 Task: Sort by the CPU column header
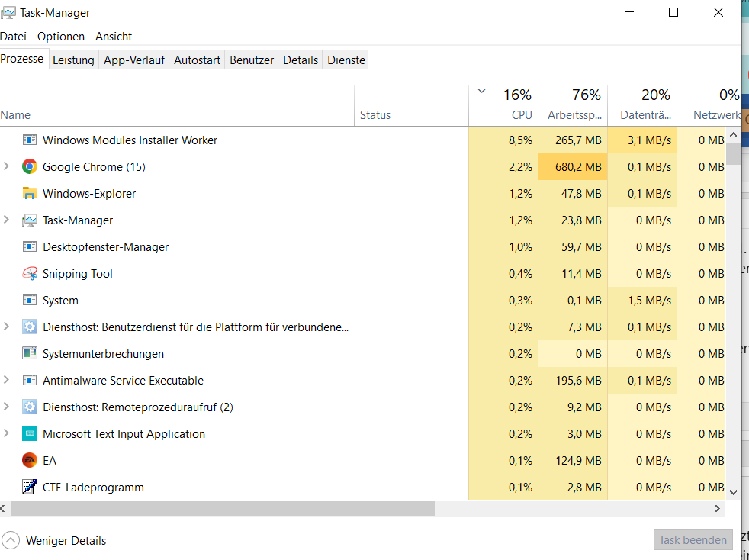coord(503,106)
